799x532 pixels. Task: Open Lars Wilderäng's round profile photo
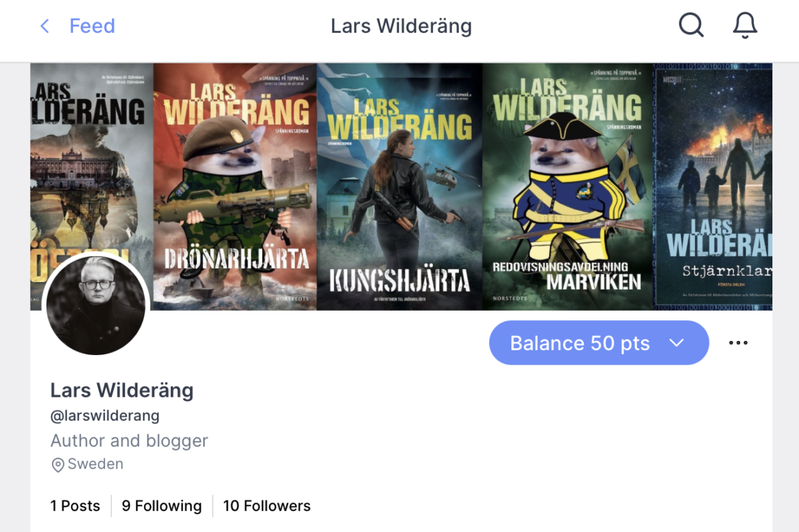96,305
